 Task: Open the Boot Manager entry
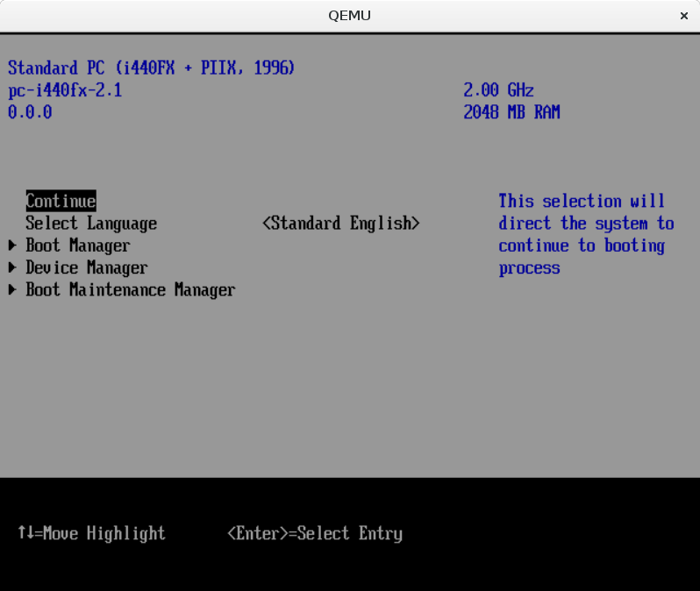point(78,246)
